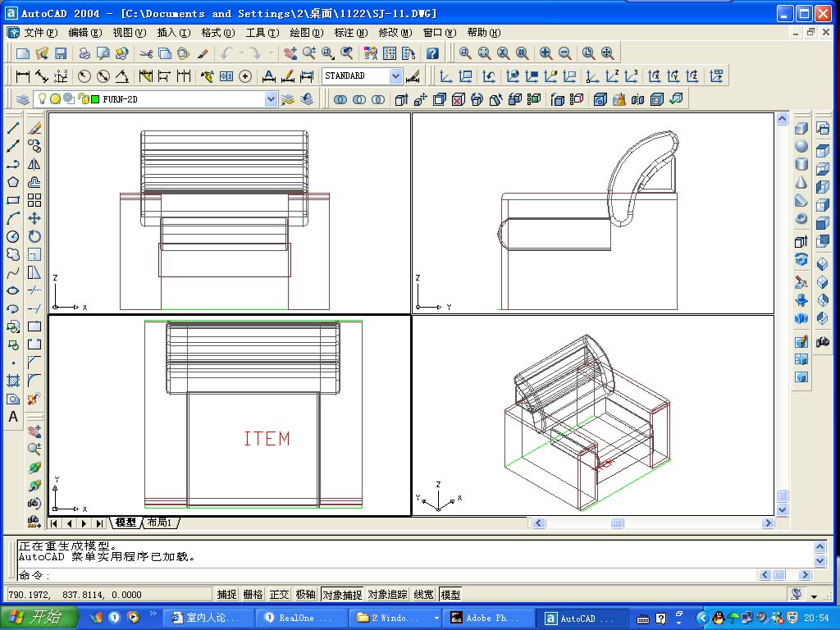
Task: Open Adobe Photoshop from the taskbar
Action: coord(486,618)
